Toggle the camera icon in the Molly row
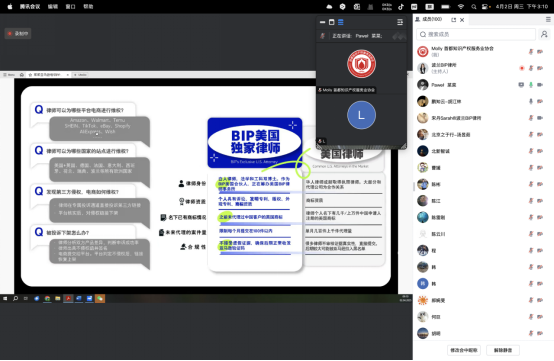 pos(540,52)
